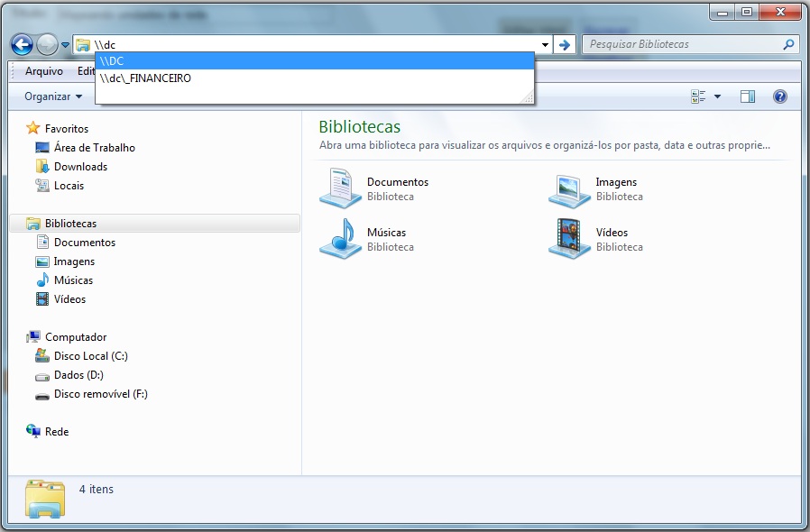Open the Músicas library icon
Image resolution: width=810 pixels, height=532 pixels.
(x=341, y=238)
